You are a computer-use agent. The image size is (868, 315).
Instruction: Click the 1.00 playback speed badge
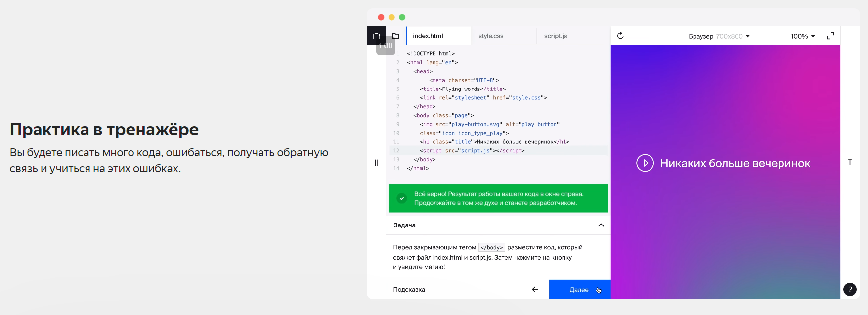coord(386,45)
